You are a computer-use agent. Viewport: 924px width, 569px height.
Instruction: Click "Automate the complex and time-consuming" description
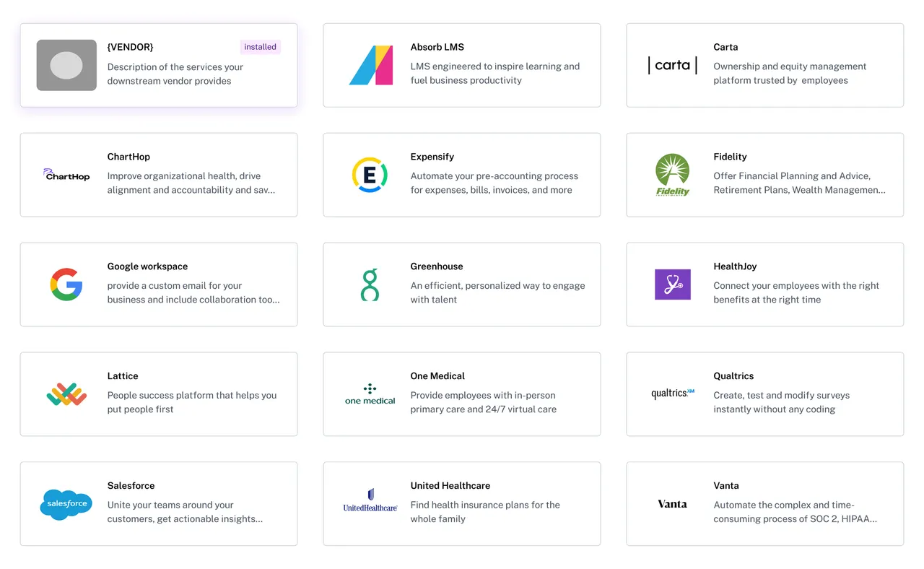click(796, 512)
